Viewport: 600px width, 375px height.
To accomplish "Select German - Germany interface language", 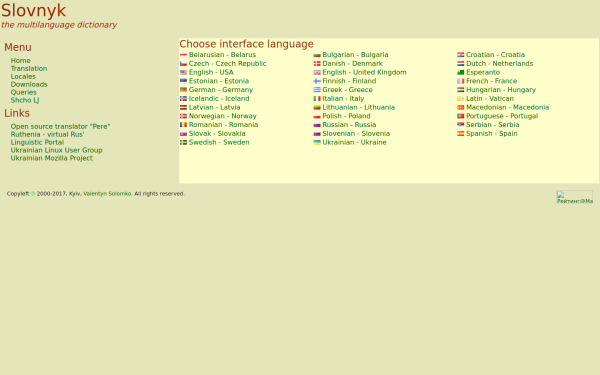I will (221, 90).
